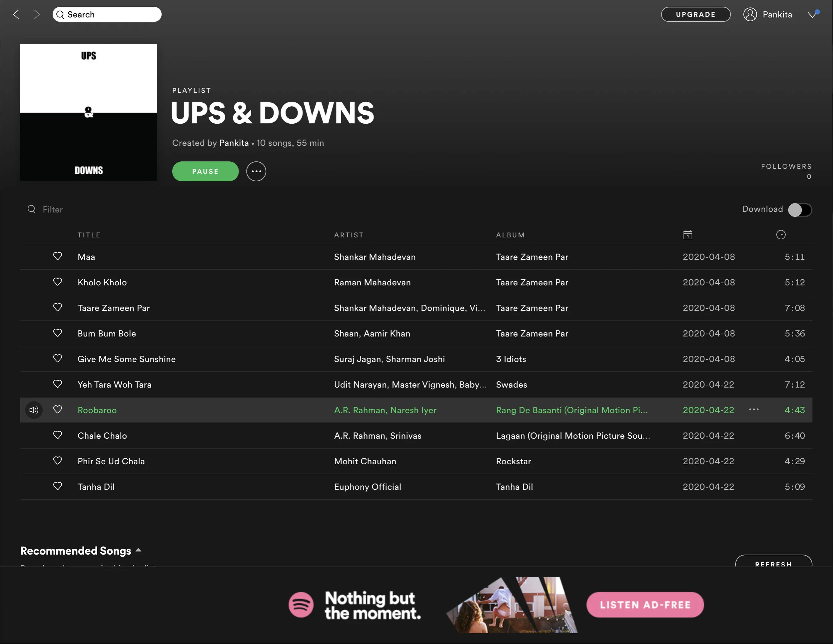Sort tracks by Album column
833x644 pixels.
click(x=510, y=235)
